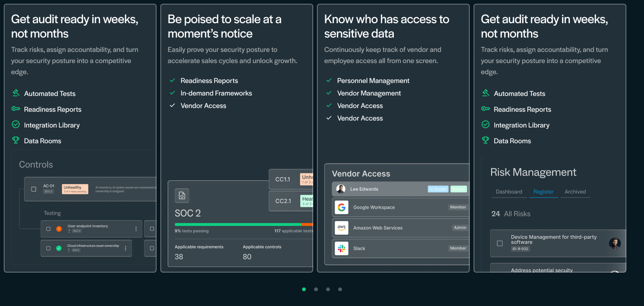Click the Vendor Access panel heading
Screen dimensions: 644x306
pyautogui.click(x=361, y=174)
